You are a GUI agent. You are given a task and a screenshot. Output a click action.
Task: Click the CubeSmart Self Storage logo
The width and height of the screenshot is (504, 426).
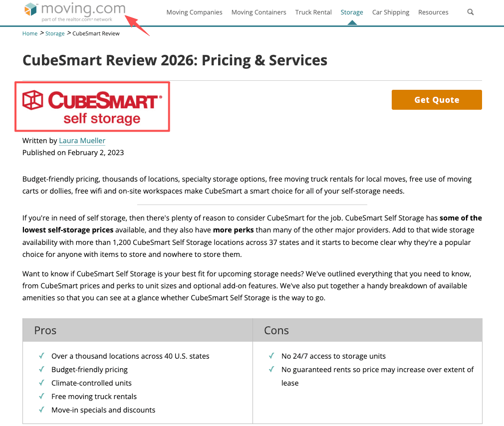(92, 106)
